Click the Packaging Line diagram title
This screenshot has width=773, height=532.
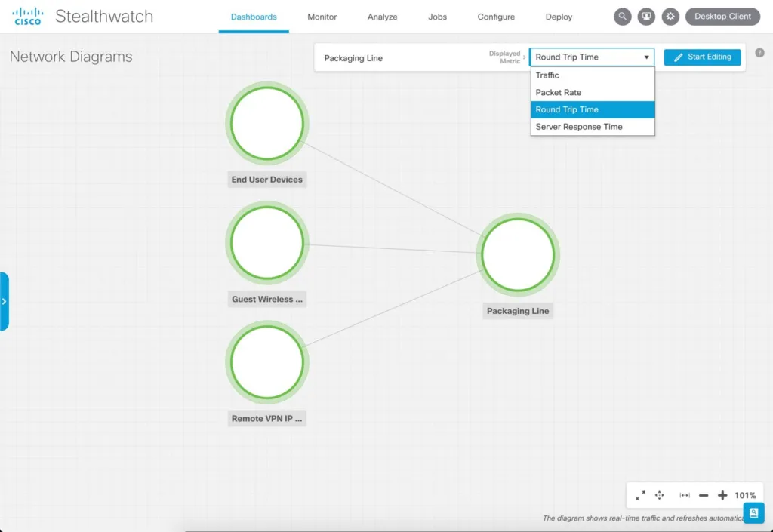(353, 58)
